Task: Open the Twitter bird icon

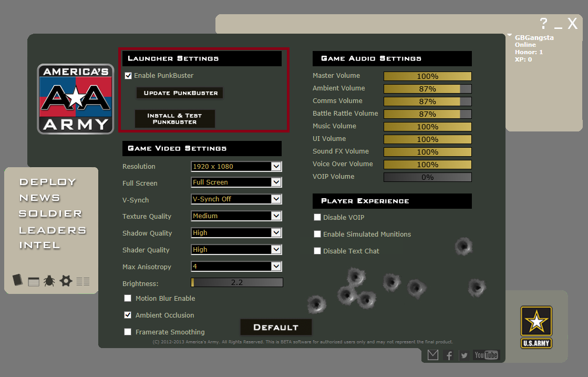Action: coord(464,355)
